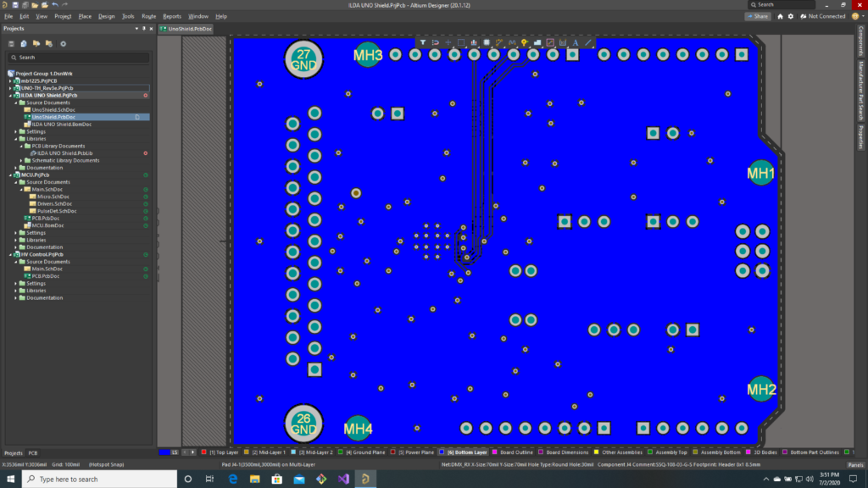Select the place line tool
This screenshot has height=488, width=868.
click(x=588, y=42)
